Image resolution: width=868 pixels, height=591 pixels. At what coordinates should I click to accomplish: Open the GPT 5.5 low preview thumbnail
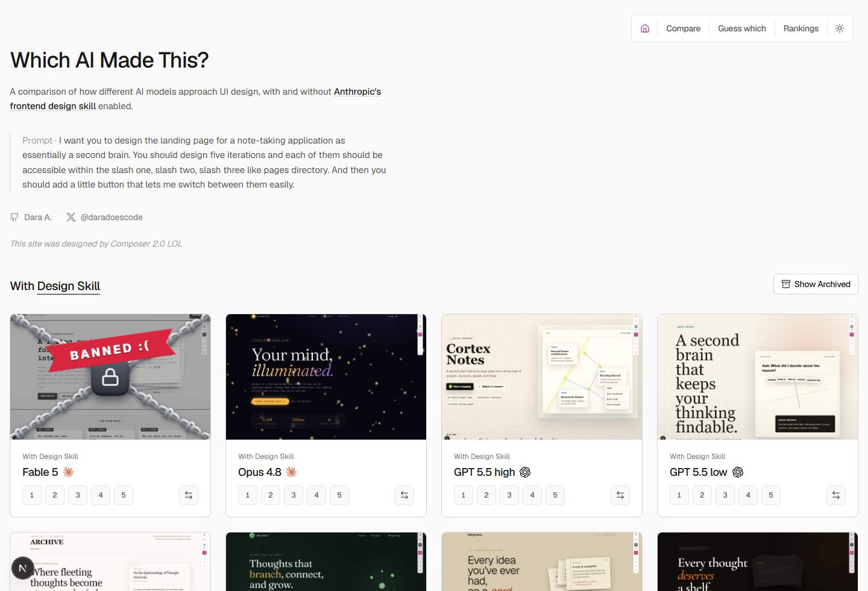(x=758, y=377)
